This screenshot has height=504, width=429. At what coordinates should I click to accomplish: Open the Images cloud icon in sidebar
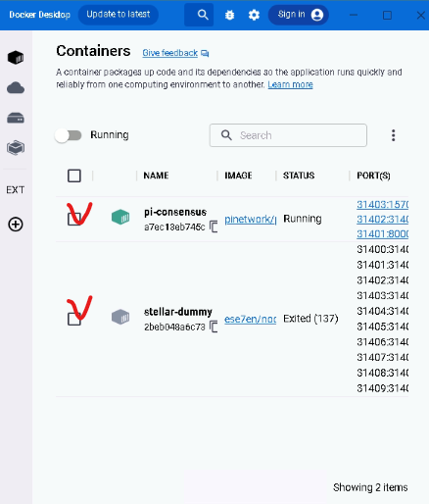point(16,88)
